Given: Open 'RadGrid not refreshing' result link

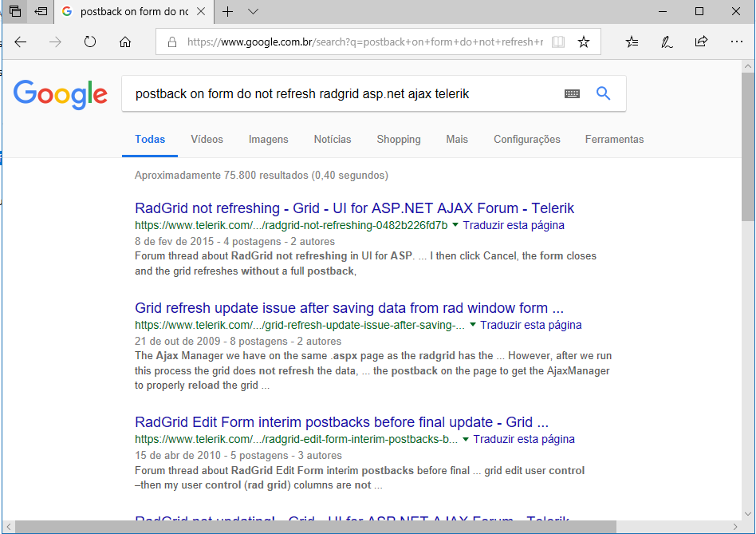Looking at the screenshot, I should tap(354, 208).
